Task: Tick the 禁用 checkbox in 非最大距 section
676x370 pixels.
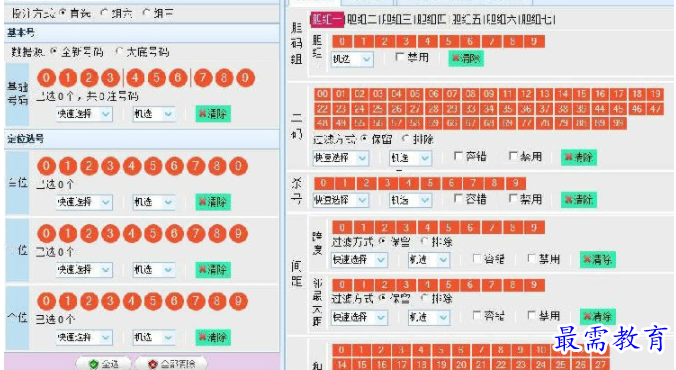Action: coord(532,316)
